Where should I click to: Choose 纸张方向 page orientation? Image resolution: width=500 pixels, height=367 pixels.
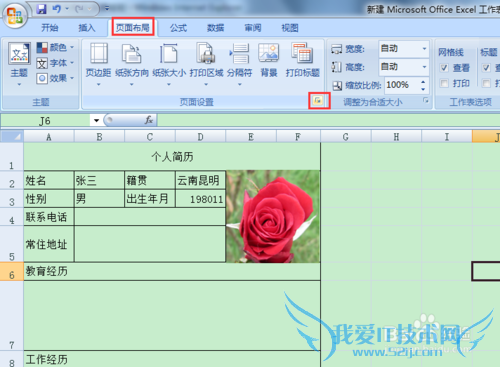[132, 64]
